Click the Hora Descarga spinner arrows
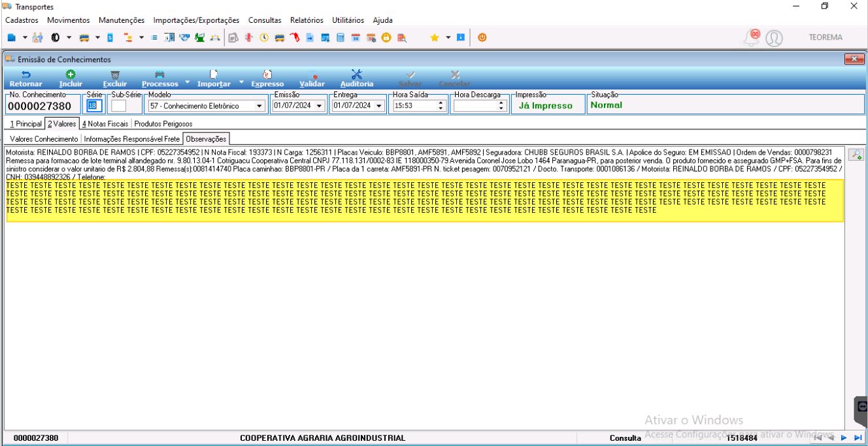 coord(501,106)
